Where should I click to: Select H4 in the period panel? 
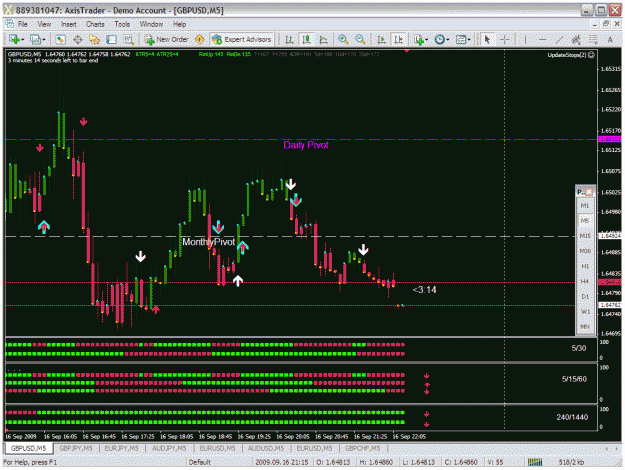click(585, 281)
